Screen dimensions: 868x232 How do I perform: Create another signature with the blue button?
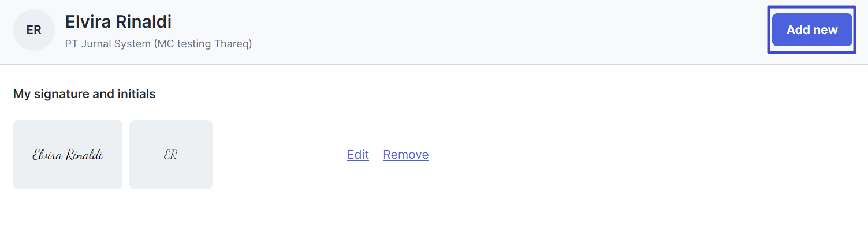pos(812,29)
